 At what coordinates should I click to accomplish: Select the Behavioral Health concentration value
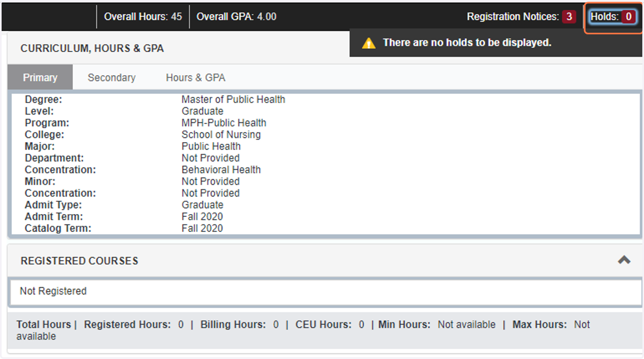tap(221, 170)
